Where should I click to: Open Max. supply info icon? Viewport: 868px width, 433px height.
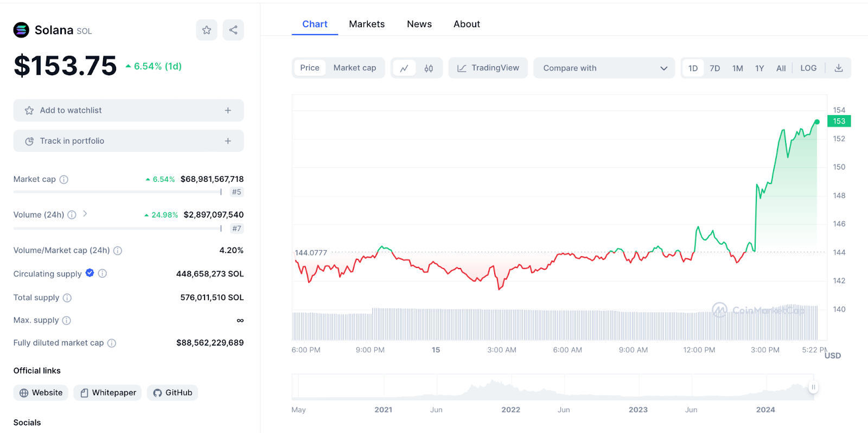click(x=67, y=321)
